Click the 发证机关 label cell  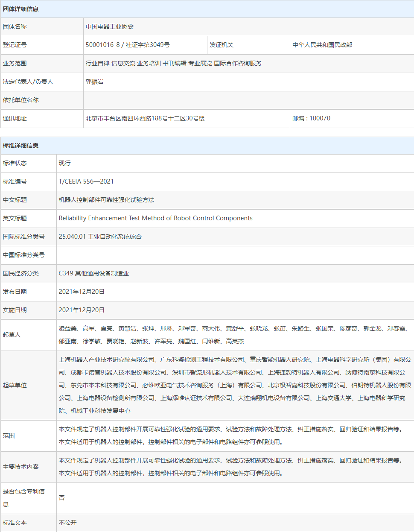248,45
